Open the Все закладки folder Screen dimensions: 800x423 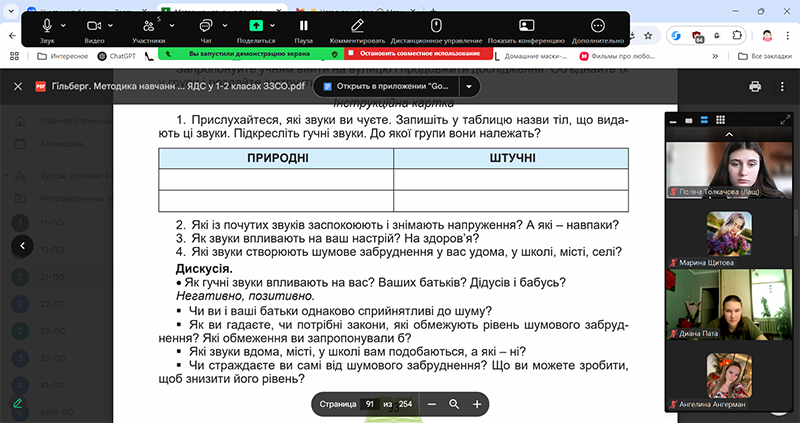click(x=765, y=56)
